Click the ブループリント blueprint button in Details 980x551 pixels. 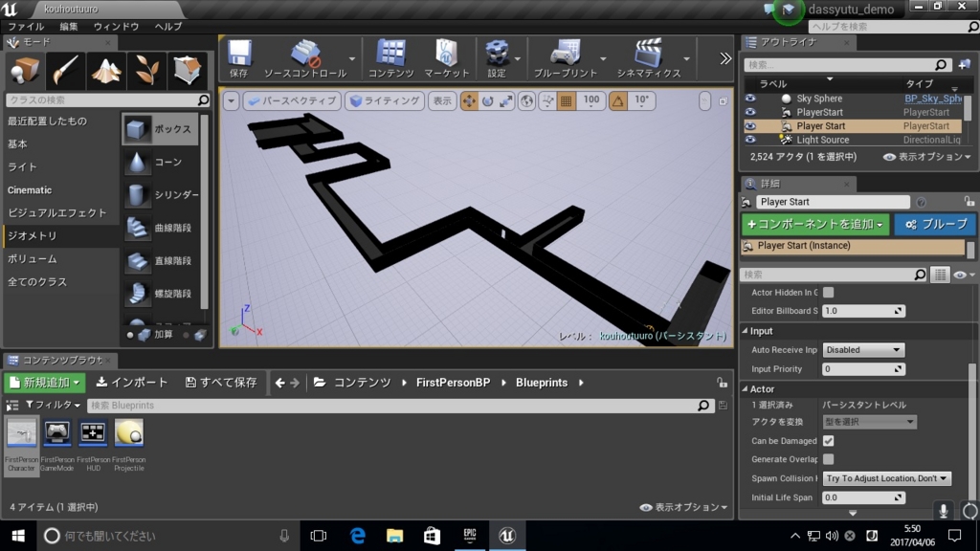[935, 224]
